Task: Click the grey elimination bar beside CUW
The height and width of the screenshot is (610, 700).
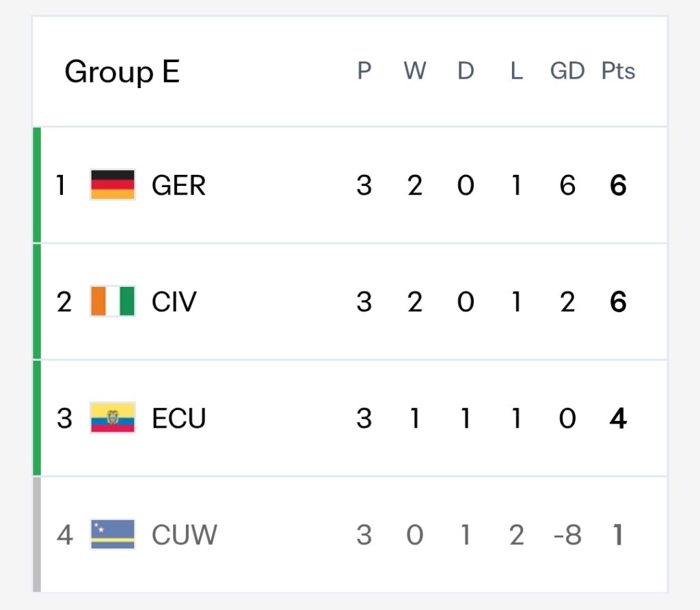Action: click(37, 534)
